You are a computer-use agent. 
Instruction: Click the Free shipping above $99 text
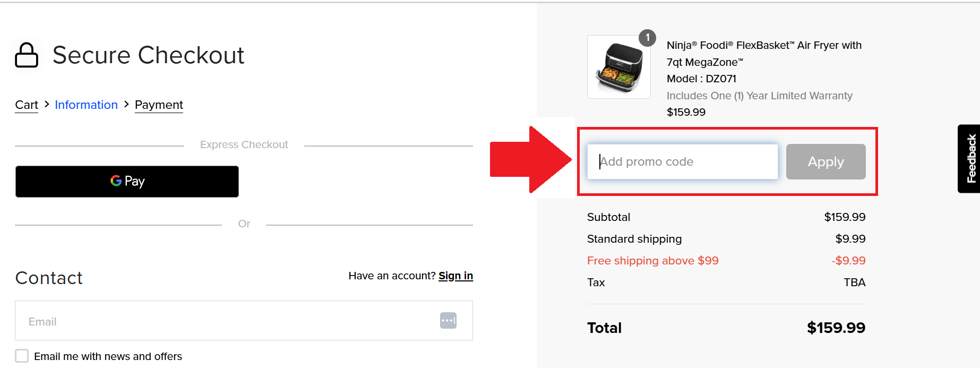click(652, 261)
